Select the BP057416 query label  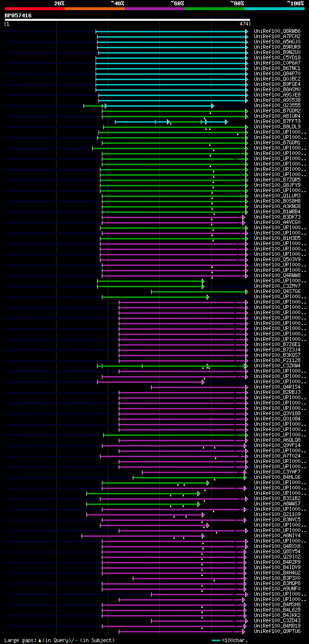(x=18, y=15)
